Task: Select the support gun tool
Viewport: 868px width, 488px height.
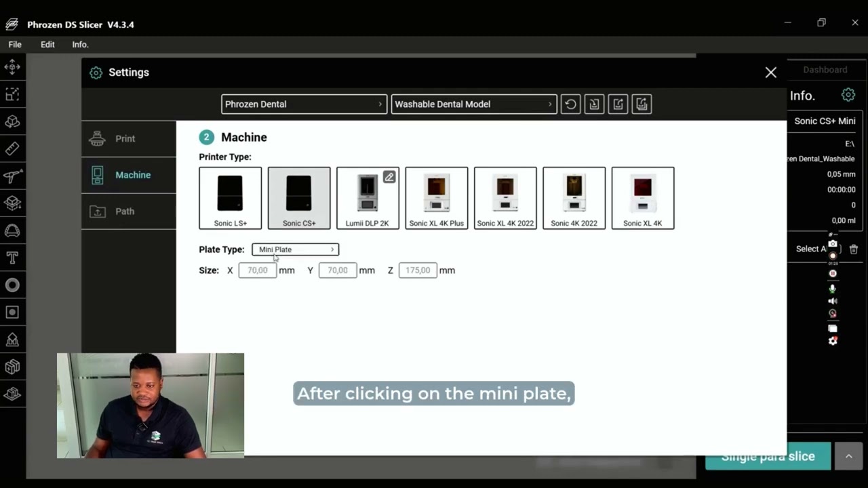Action: [12, 176]
